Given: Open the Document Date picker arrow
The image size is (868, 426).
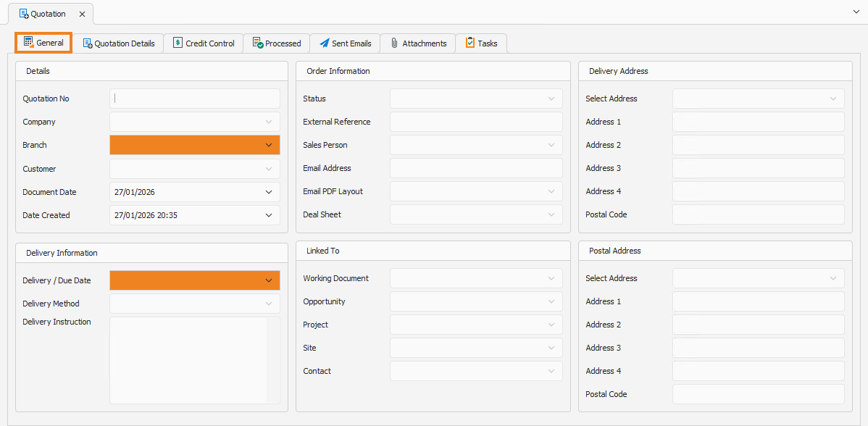Looking at the screenshot, I should point(269,192).
